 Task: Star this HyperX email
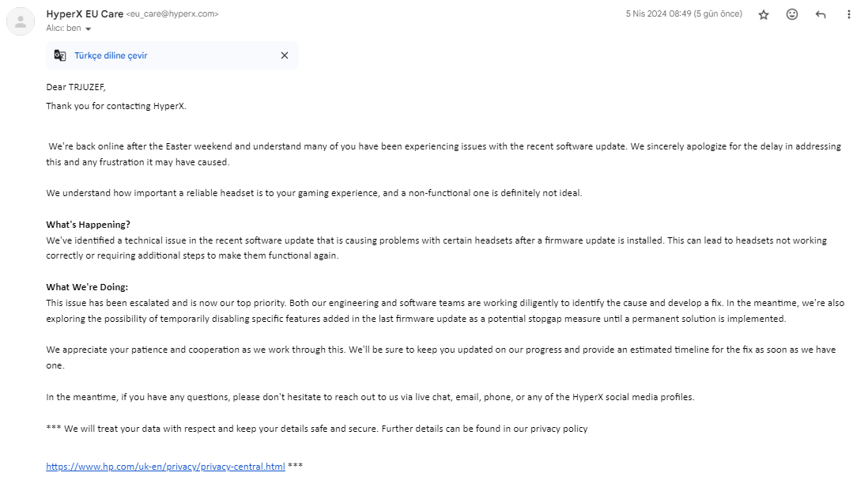[x=764, y=14]
